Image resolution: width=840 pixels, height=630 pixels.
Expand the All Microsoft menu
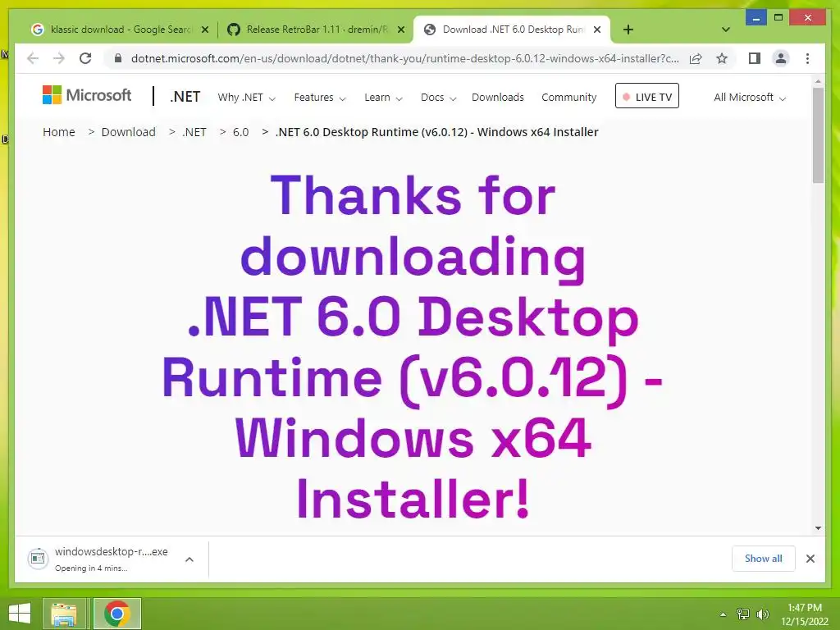[x=750, y=98]
